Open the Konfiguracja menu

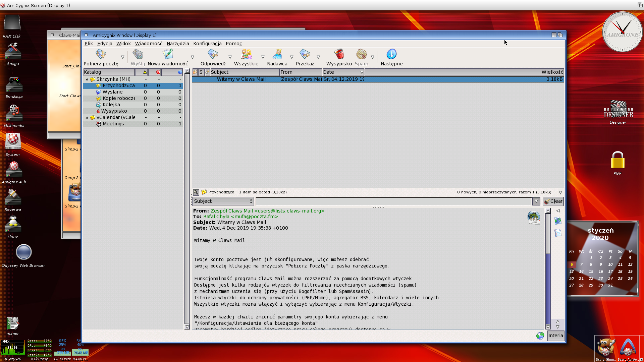(x=207, y=44)
